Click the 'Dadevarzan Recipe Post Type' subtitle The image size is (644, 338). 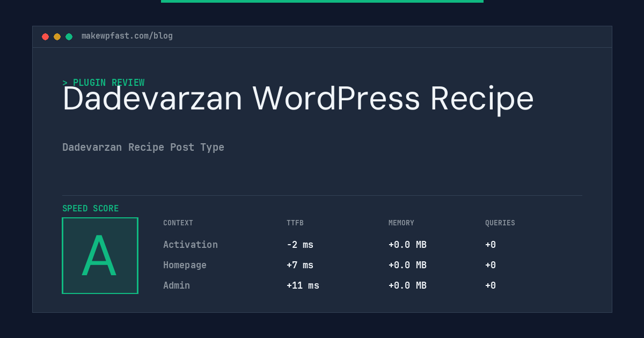tap(143, 147)
